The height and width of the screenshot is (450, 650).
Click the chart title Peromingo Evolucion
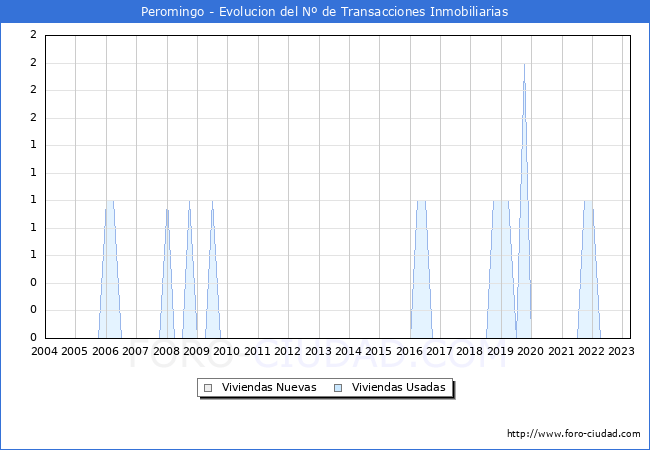325,12
